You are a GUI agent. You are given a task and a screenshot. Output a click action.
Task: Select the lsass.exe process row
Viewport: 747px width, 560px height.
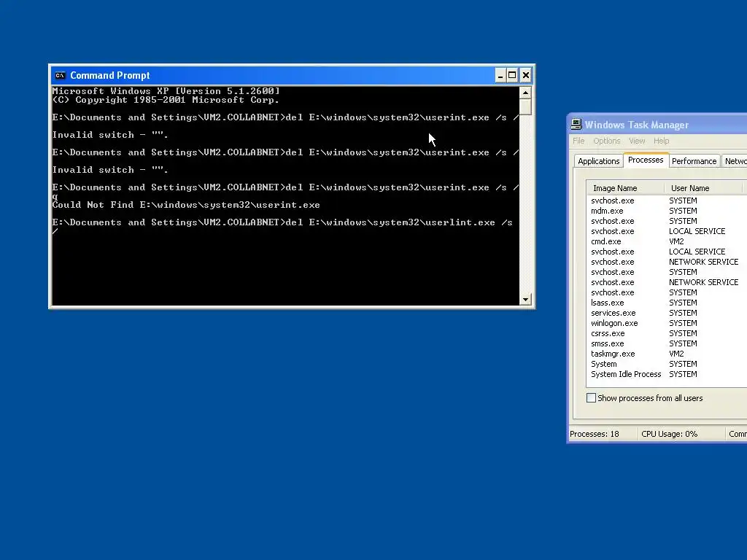[667, 303]
